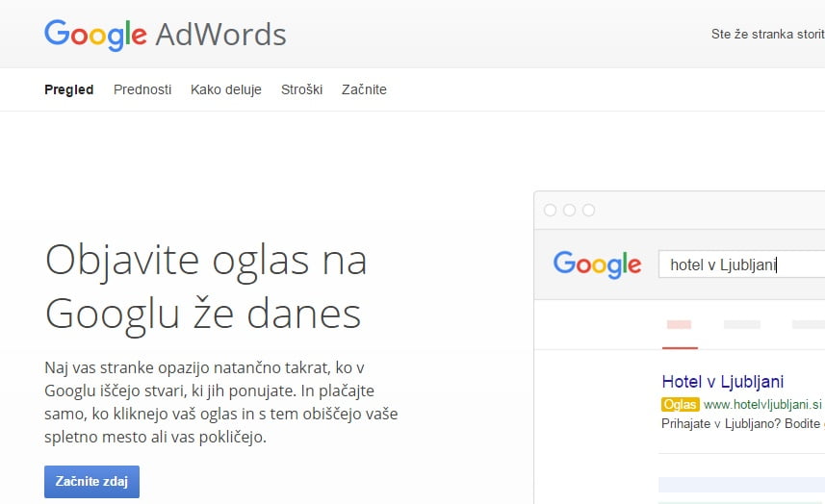825x504 pixels.
Task: Click the second circle in the mock browser window
Action: click(x=570, y=210)
